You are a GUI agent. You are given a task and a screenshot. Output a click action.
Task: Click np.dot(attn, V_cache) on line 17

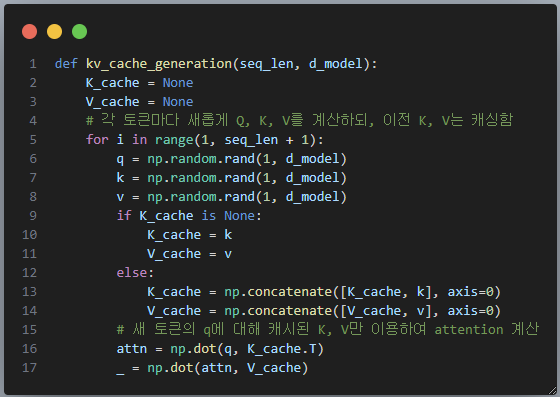(228, 368)
